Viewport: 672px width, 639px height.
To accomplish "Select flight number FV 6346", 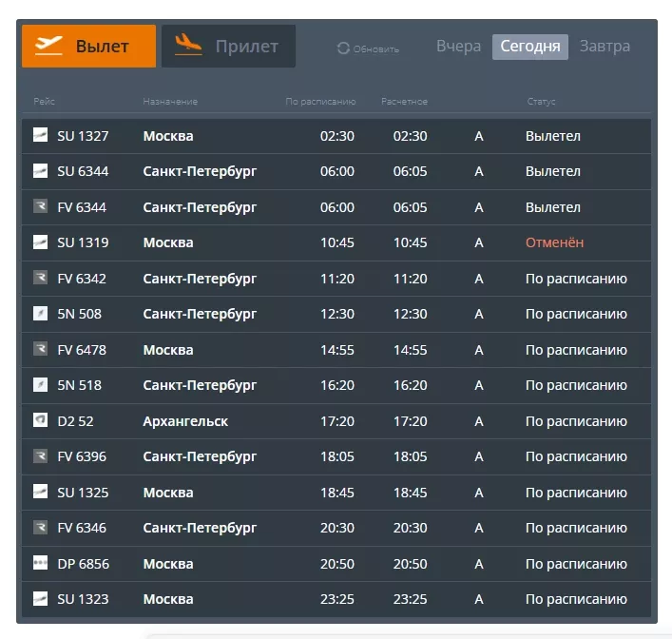I will pyautogui.click(x=82, y=528).
